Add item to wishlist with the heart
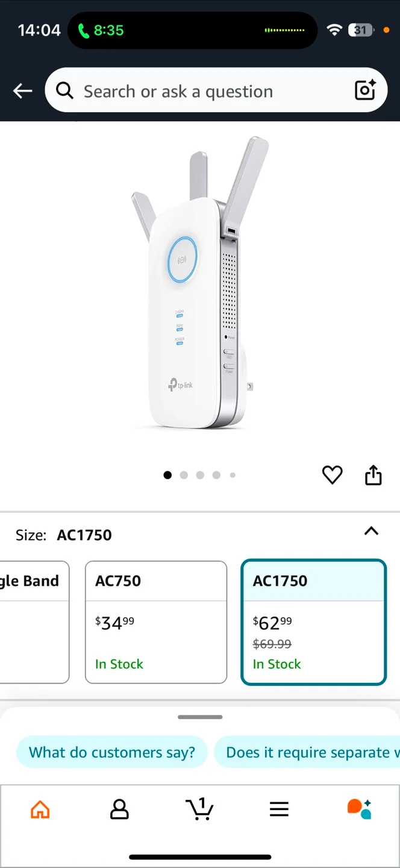Screen dimensions: 400x868 pyautogui.click(x=332, y=475)
